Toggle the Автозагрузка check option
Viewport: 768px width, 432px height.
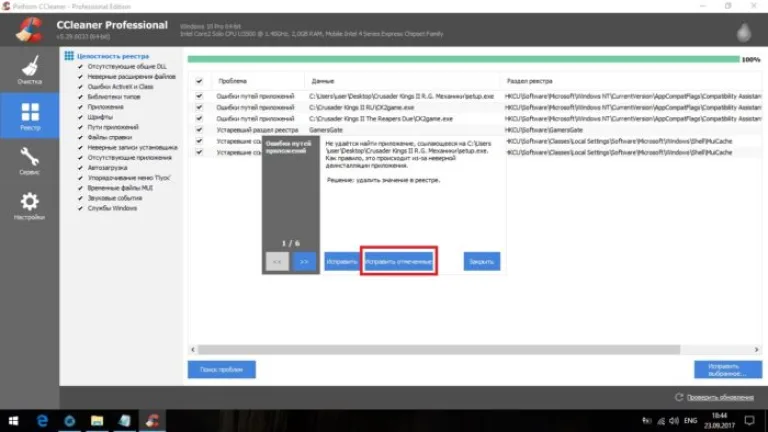[80, 168]
